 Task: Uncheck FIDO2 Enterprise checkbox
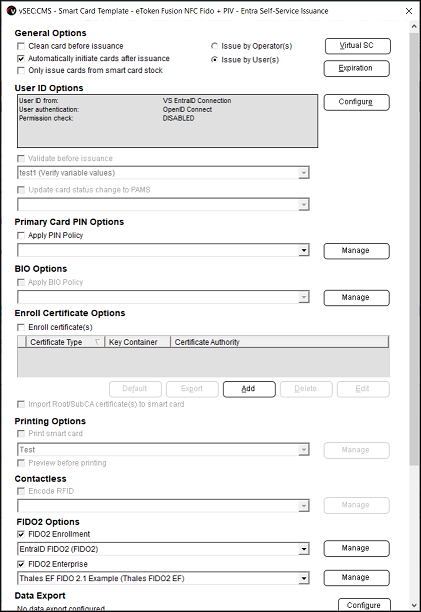[x=21, y=564]
